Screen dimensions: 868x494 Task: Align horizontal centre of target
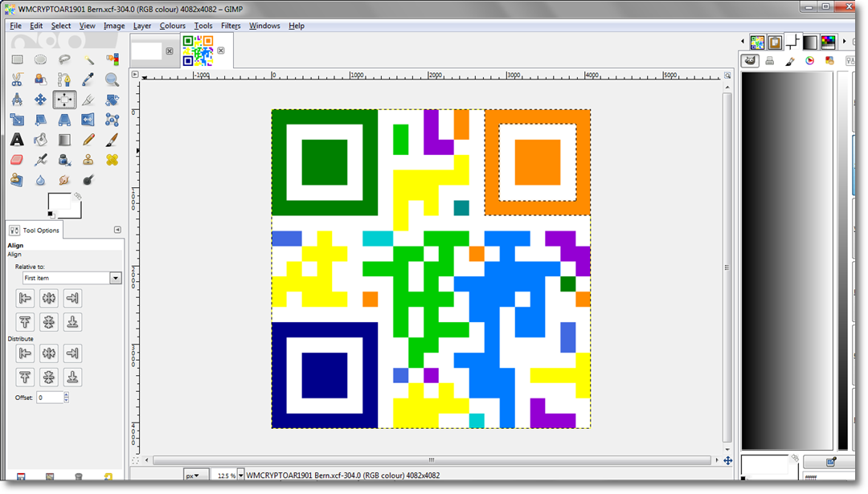click(49, 298)
